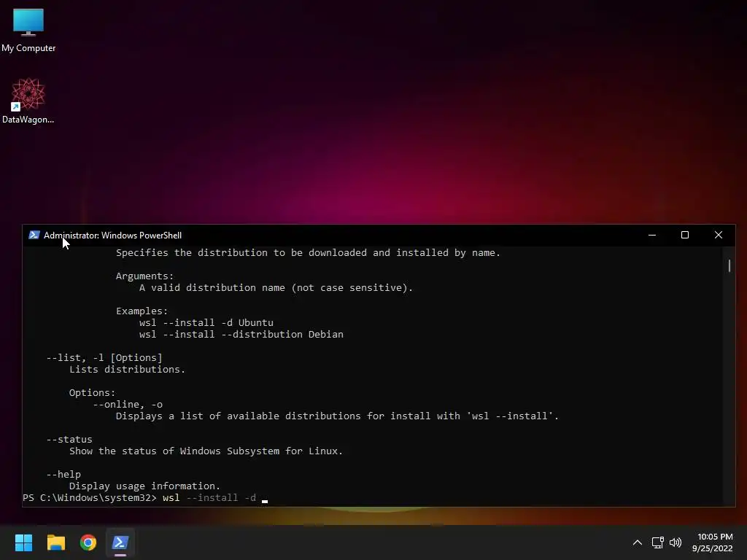
Task: Click the PowerShell icon in title bar
Action: (34, 235)
